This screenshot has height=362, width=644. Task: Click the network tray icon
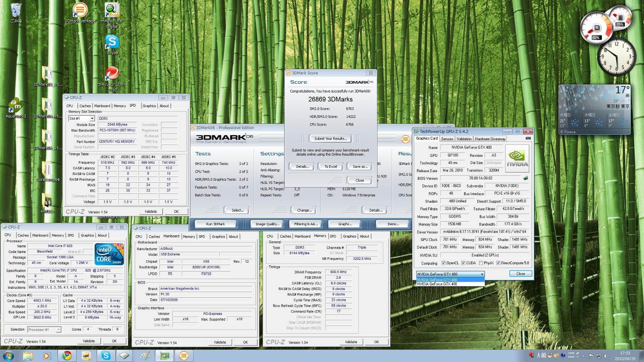pos(599,356)
